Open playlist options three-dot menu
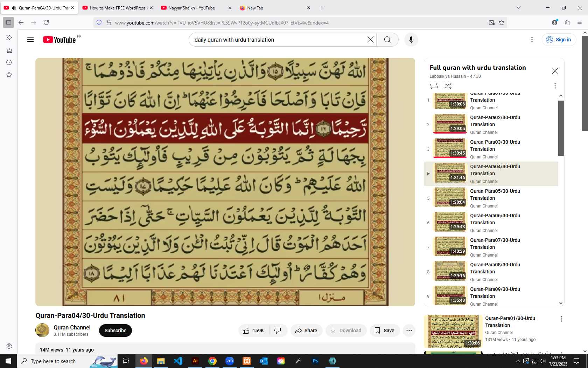This screenshot has width=588, height=368. click(555, 86)
